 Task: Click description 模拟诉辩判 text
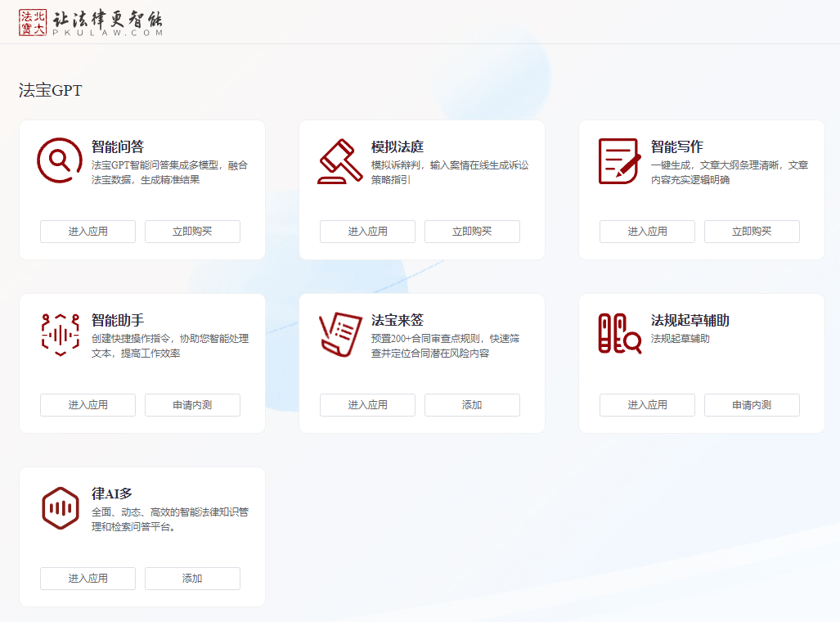pyautogui.click(x=450, y=172)
